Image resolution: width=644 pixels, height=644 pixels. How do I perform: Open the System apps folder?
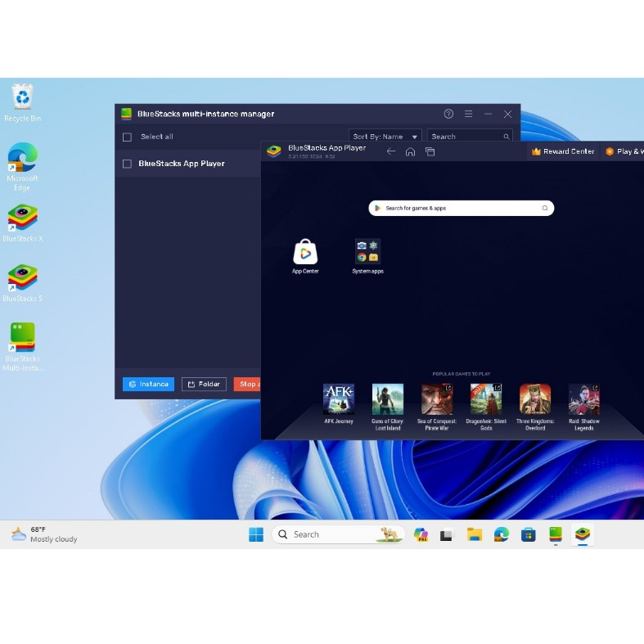click(x=367, y=252)
